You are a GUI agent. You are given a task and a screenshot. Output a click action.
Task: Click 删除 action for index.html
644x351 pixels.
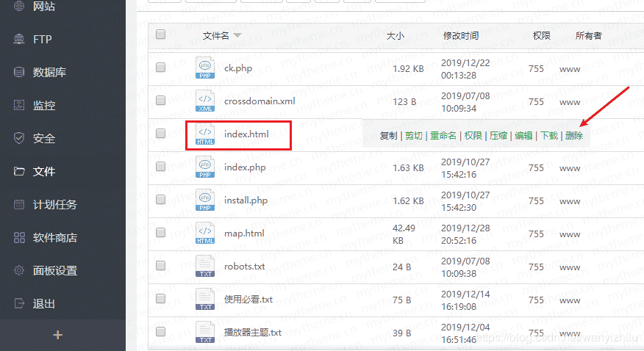pyautogui.click(x=574, y=136)
